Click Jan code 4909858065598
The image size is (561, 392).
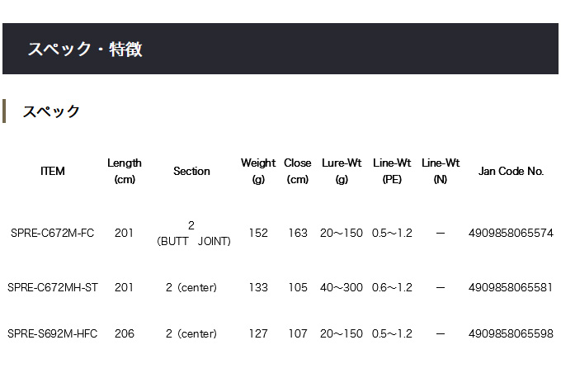click(511, 334)
